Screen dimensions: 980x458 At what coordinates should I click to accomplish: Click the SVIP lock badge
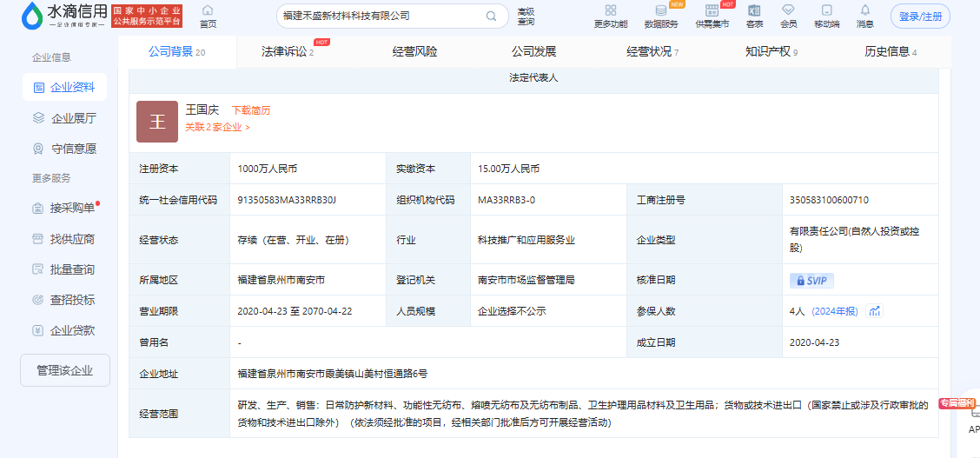[811, 281]
